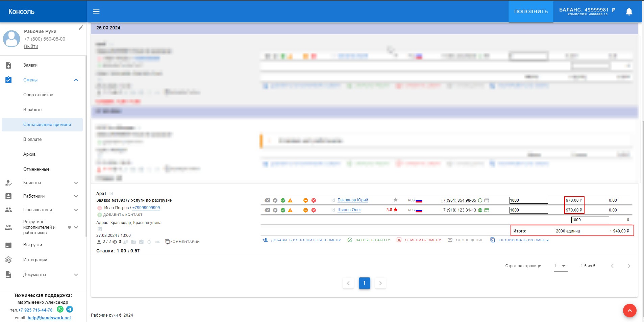Open rows per page dropdown
The image size is (644, 322).
click(x=561, y=266)
